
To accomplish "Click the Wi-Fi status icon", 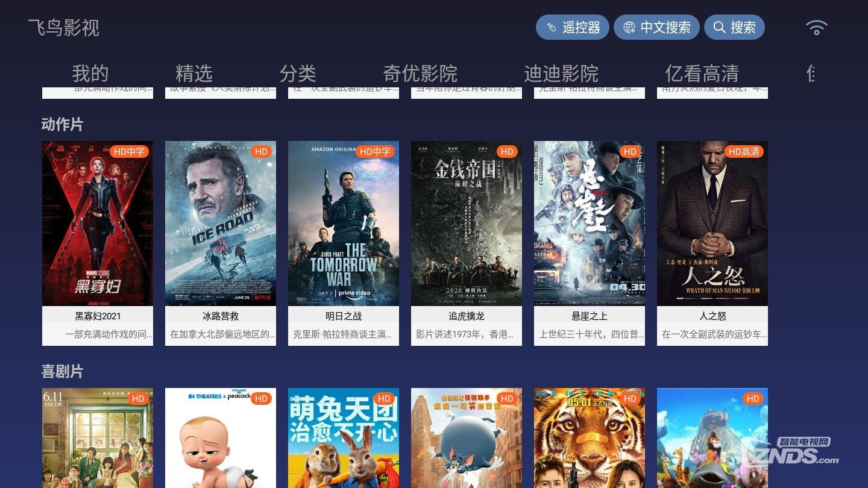I will click(x=817, y=28).
